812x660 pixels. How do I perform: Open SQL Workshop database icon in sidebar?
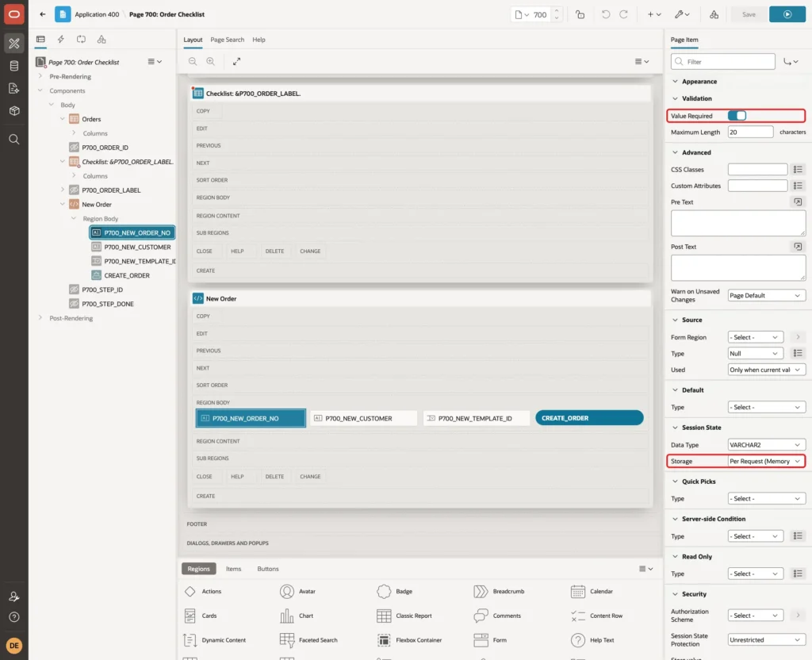tap(14, 66)
